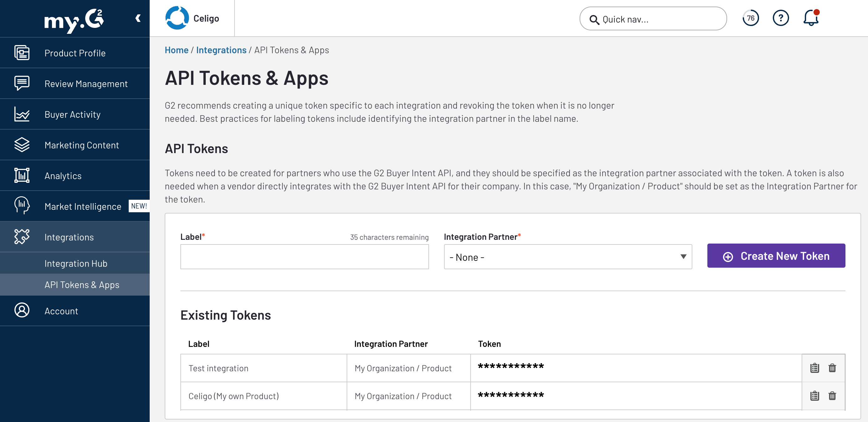The height and width of the screenshot is (422, 868).
Task: Delete the Celigo (My own Product) token
Action: pyautogui.click(x=832, y=396)
